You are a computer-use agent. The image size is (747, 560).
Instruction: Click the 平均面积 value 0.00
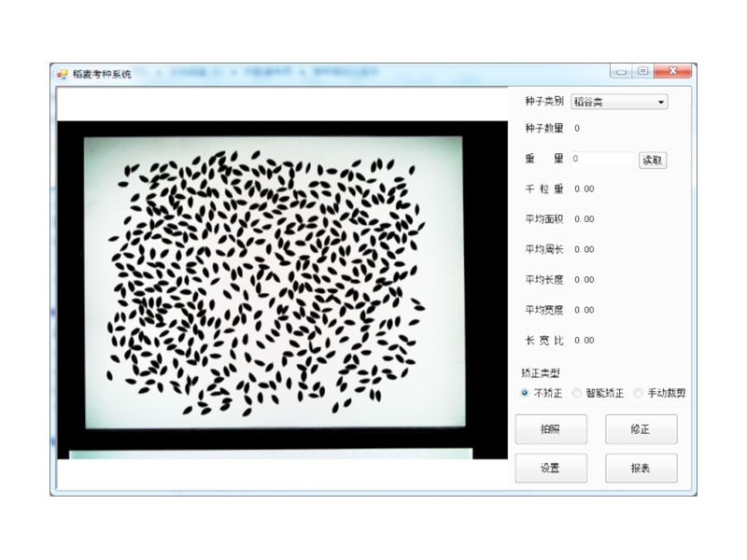[x=585, y=219]
